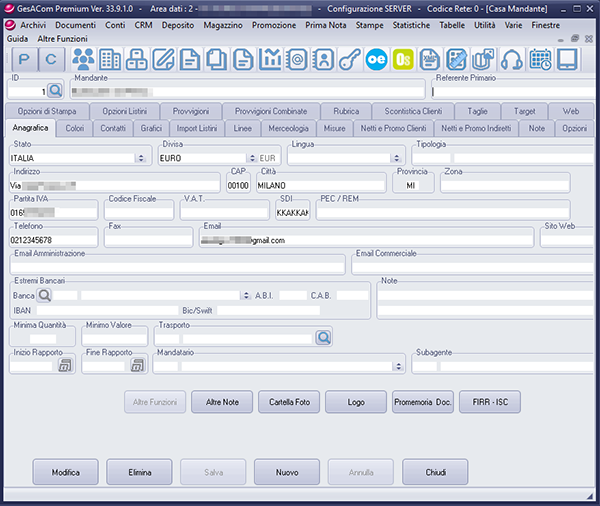Click the magnifier search icon next to ID
The height and width of the screenshot is (506, 600).
tap(55, 91)
